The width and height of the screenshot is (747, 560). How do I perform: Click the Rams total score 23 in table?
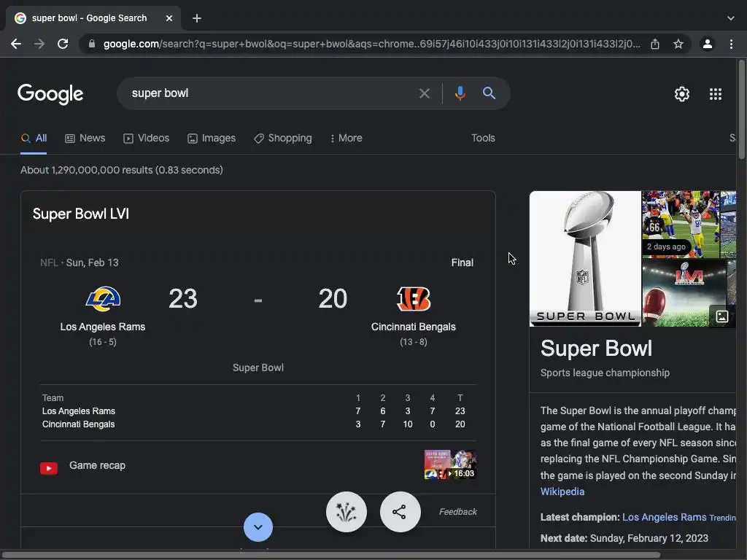(460, 411)
